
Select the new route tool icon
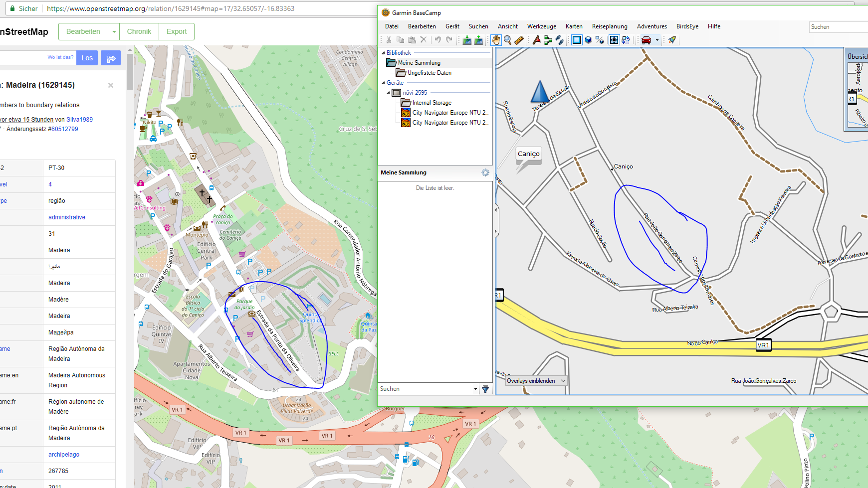[x=548, y=40]
